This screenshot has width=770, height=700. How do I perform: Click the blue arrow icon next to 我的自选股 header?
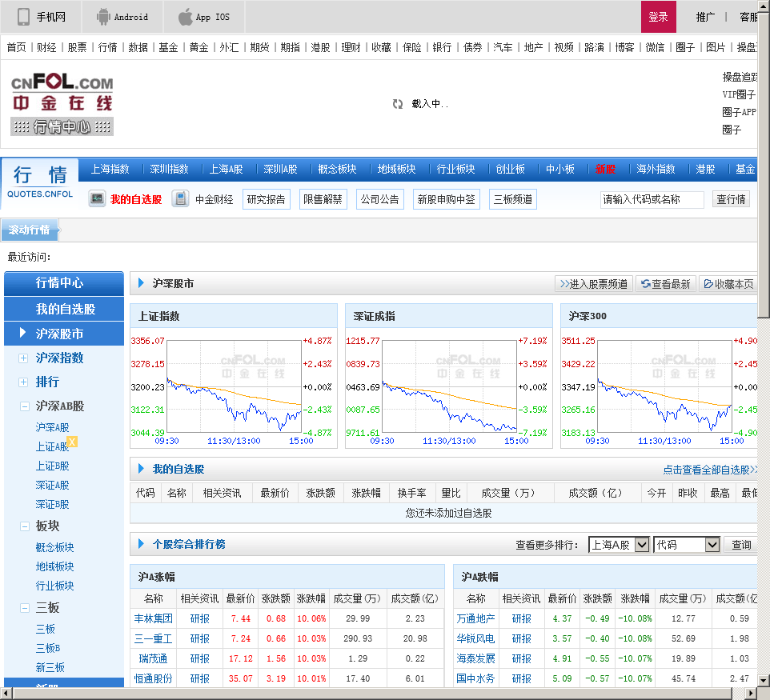pyautogui.click(x=141, y=468)
